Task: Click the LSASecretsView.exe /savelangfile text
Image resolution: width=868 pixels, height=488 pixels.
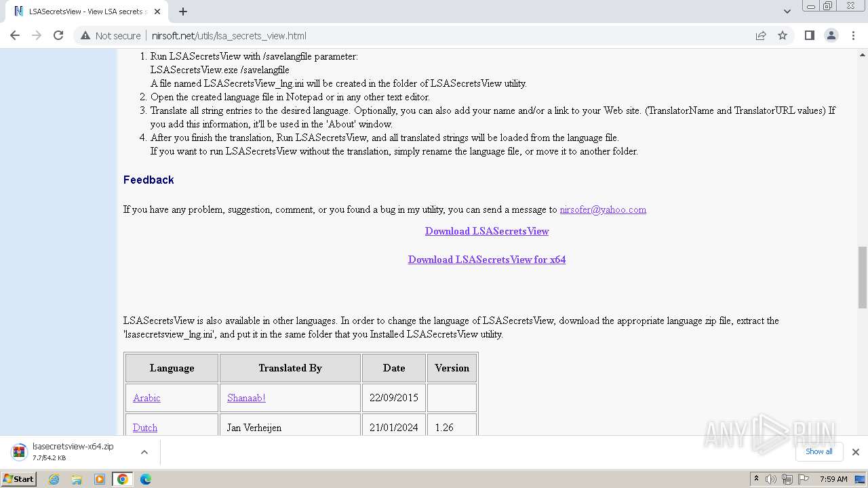Action: (220, 70)
